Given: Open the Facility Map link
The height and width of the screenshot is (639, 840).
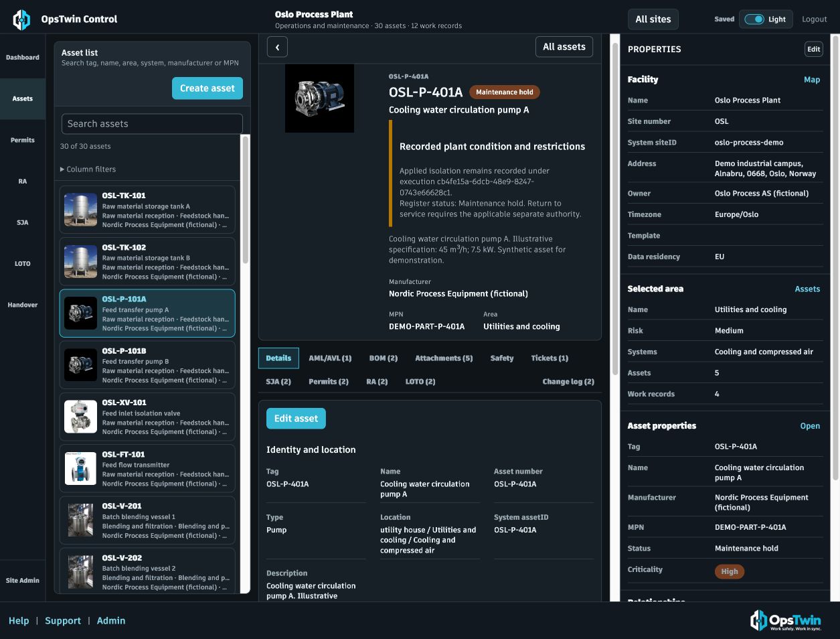Looking at the screenshot, I should 812,80.
